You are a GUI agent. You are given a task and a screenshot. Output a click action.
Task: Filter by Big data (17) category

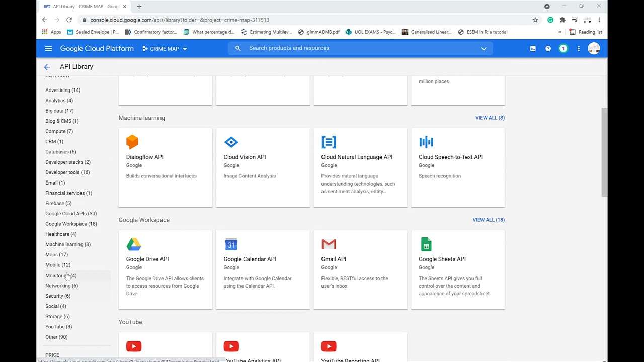click(59, 111)
